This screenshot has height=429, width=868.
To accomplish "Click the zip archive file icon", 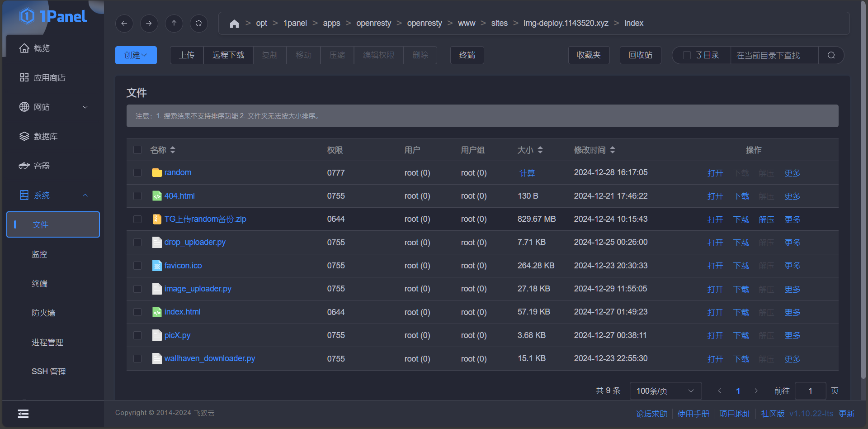I will [x=157, y=219].
